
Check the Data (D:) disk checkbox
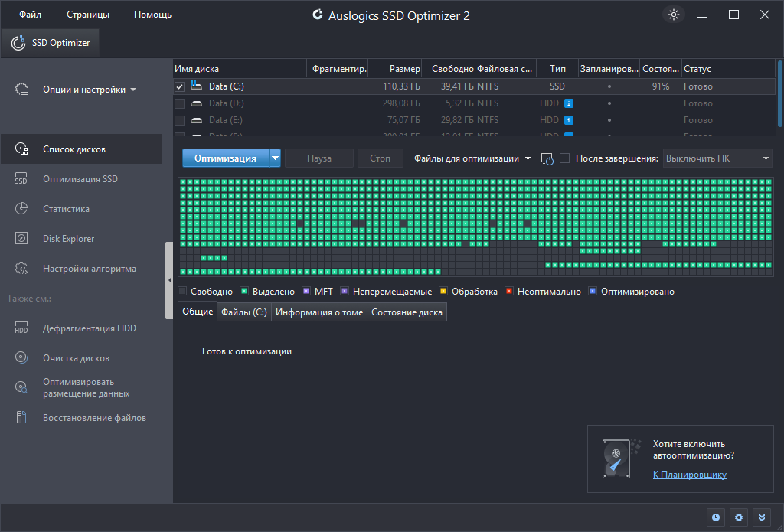pyautogui.click(x=179, y=103)
